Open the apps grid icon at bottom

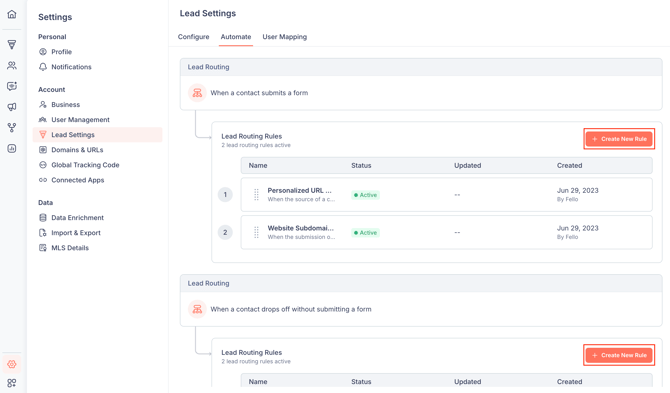pyautogui.click(x=12, y=383)
